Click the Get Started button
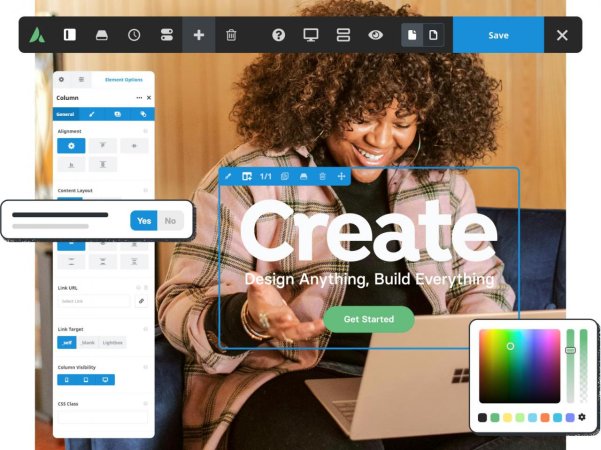The height and width of the screenshot is (450, 601). (369, 319)
